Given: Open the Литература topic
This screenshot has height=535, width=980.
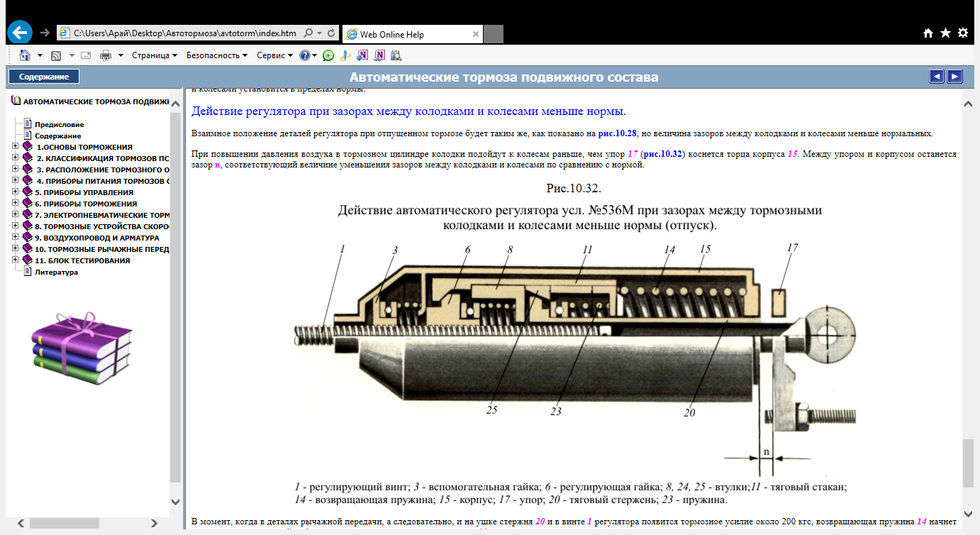Looking at the screenshot, I should tap(56, 272).
